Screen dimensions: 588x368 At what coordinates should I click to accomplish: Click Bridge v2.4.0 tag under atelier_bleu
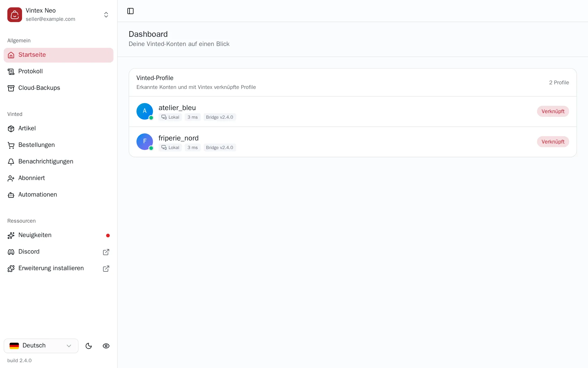click(220, 117)
